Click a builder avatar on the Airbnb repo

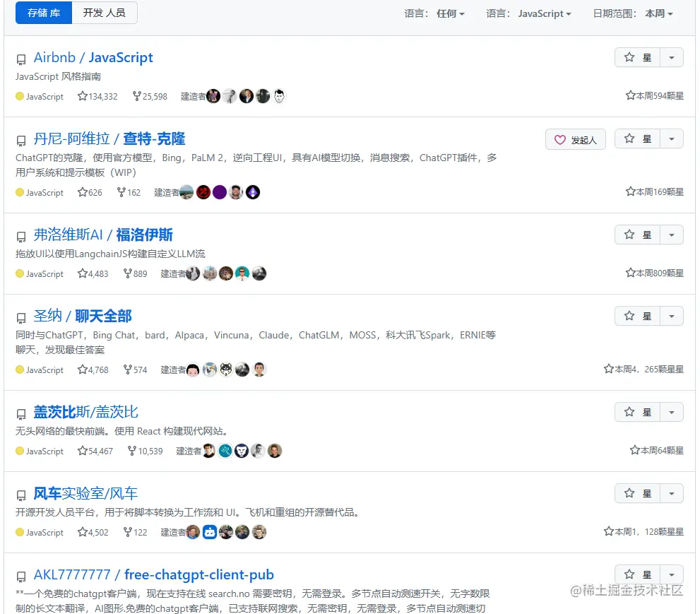point(215,95)
